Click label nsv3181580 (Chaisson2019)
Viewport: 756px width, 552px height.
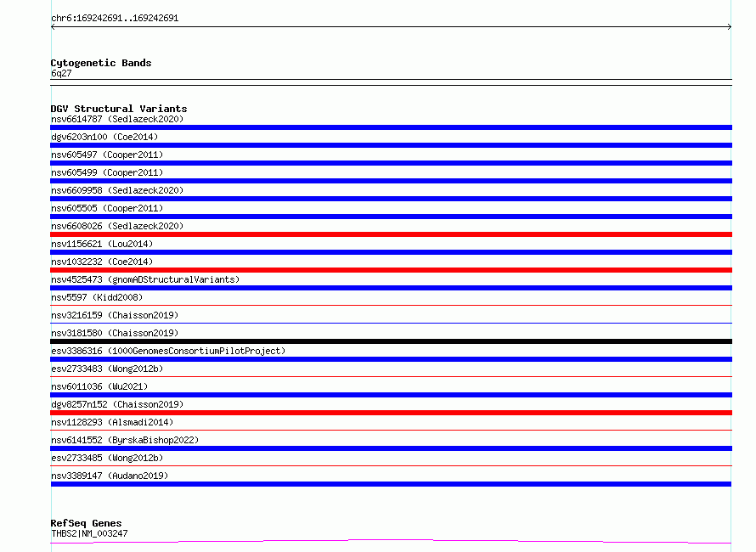(115, 333)
